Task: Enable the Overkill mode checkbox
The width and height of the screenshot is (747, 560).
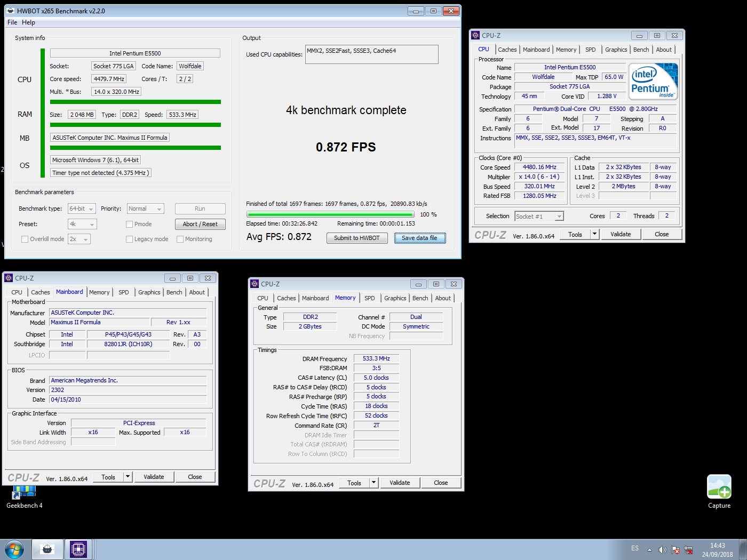Action: pos(25,239)
